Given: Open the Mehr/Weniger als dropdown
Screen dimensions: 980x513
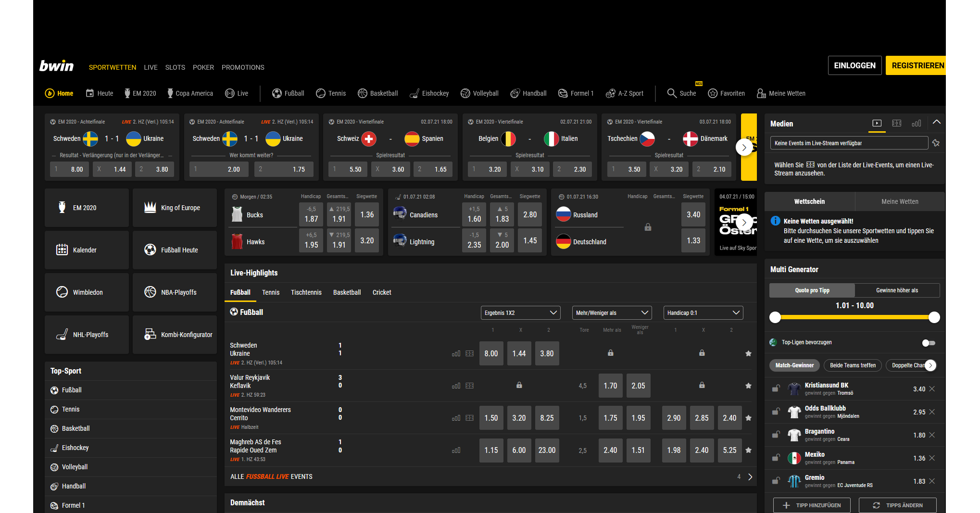Looking at the screenshot, I should [x=612, y=313].
